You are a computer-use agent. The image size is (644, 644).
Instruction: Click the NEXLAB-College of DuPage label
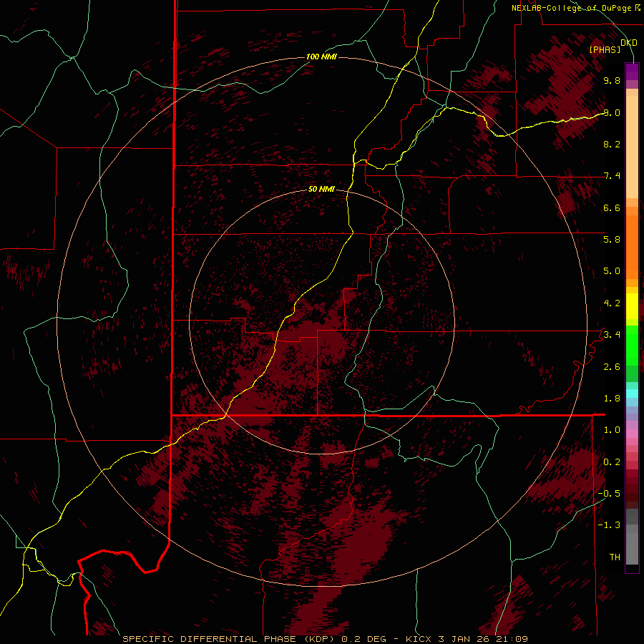tap(571, 8)
